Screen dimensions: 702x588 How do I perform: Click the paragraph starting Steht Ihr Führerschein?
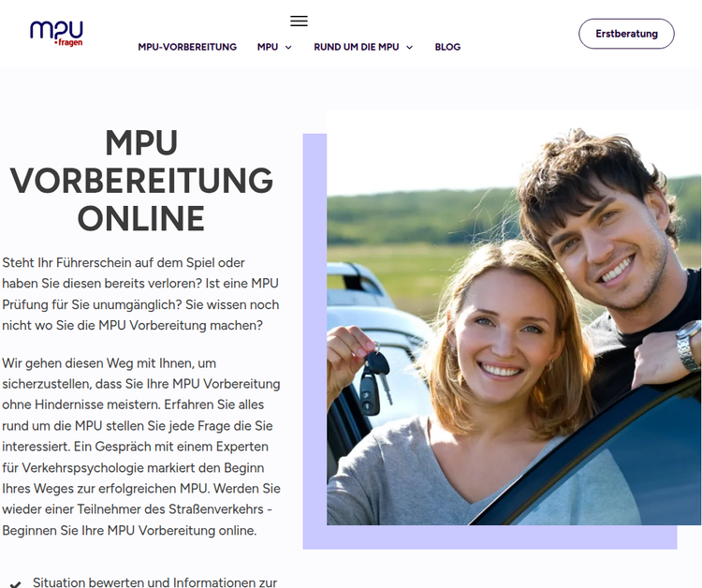point(140,294)
